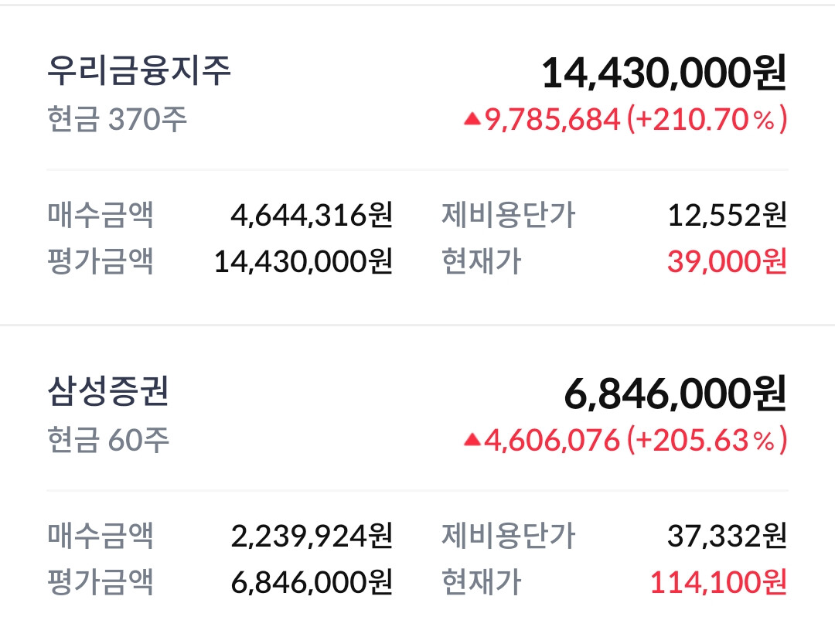Click the red up-arrow beside 9,785,684

[472, 119]
